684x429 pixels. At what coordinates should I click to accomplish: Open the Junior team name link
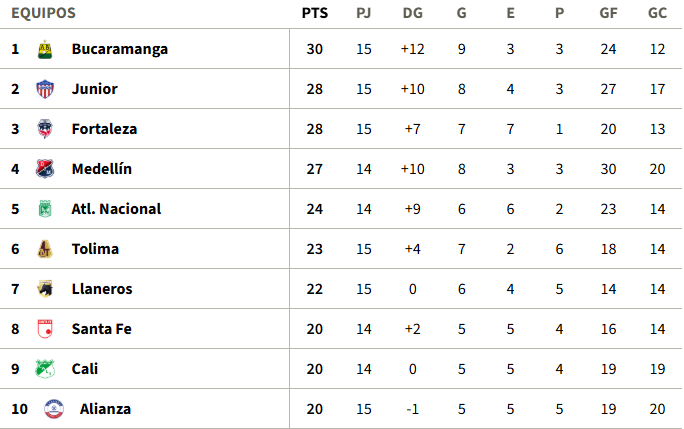94,89
